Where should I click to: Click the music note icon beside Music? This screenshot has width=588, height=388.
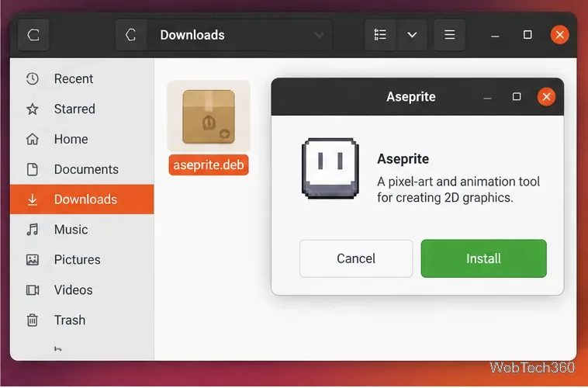33,230
